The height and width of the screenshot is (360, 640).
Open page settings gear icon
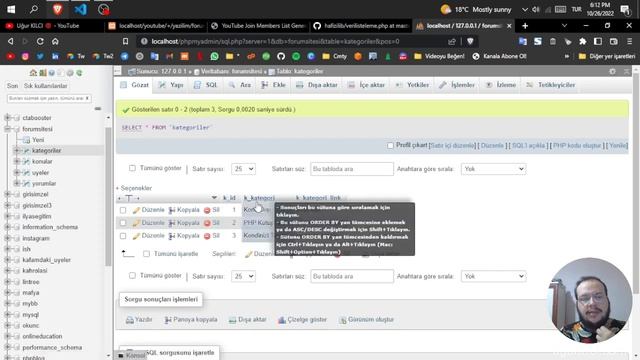(612, 71)
